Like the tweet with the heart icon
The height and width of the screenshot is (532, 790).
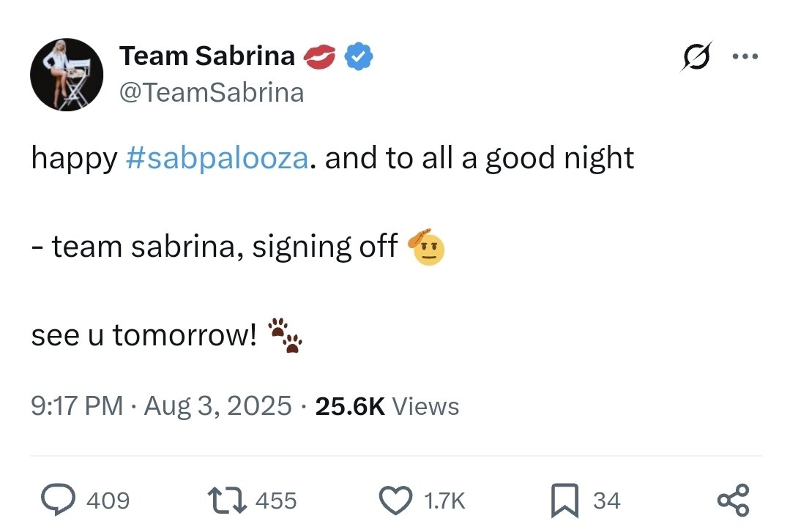(x=395, y=501)
